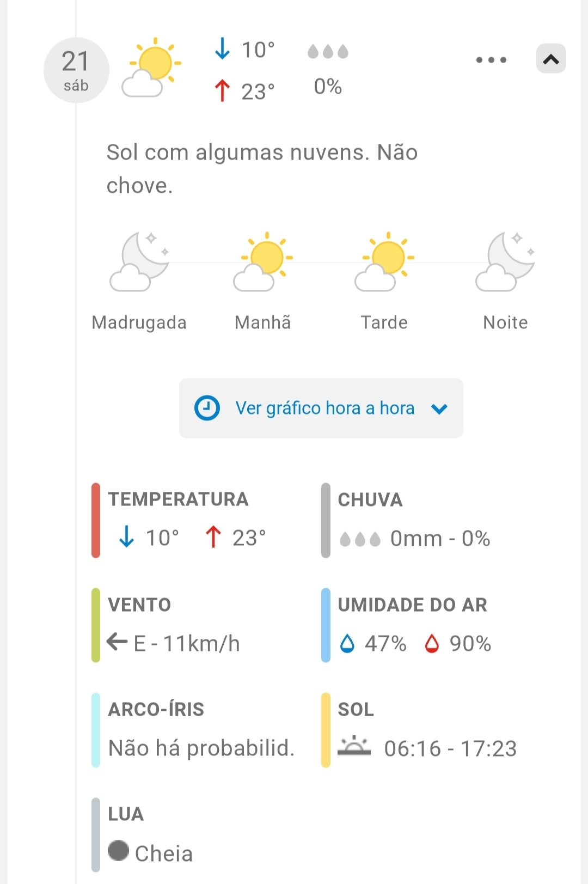Click the red maximum humidity drop icon
Viewport: 588px width, 884px height.
coord(432,643)
